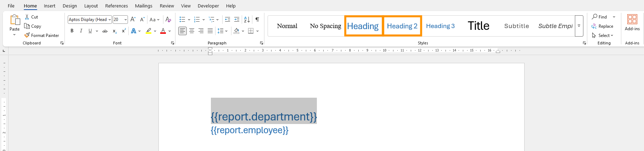Screen dimensions: 644x151
Task: Open the File menu
Action: click(11, 6)
